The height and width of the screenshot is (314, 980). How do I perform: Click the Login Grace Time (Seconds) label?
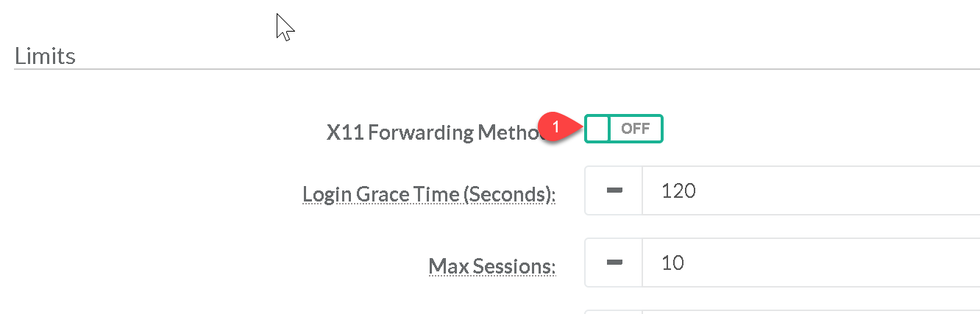tap(429, 194)
